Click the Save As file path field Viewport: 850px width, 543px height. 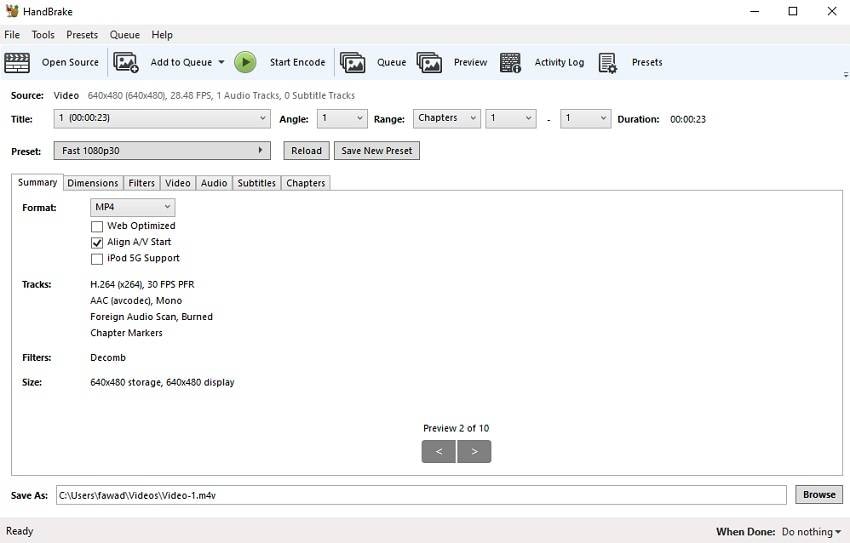pyautogui.click(x=421, y=495)
